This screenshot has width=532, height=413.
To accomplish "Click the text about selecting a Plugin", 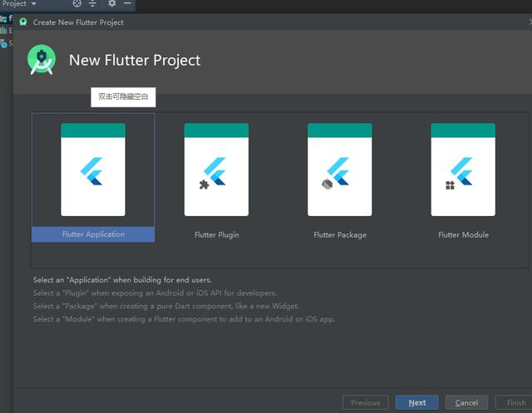I will [x=155, y=293].
